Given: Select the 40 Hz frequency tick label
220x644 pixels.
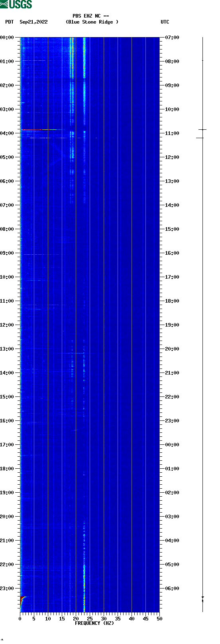Looking at the screenshot, I should (132, 619).
